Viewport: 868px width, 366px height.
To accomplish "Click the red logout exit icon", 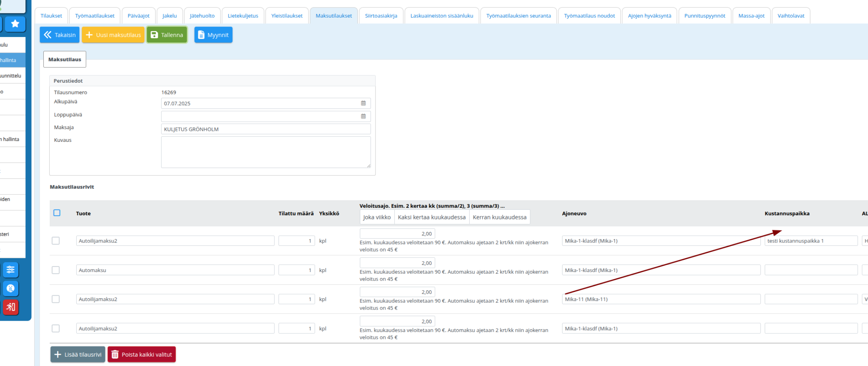I will [10, 307].
